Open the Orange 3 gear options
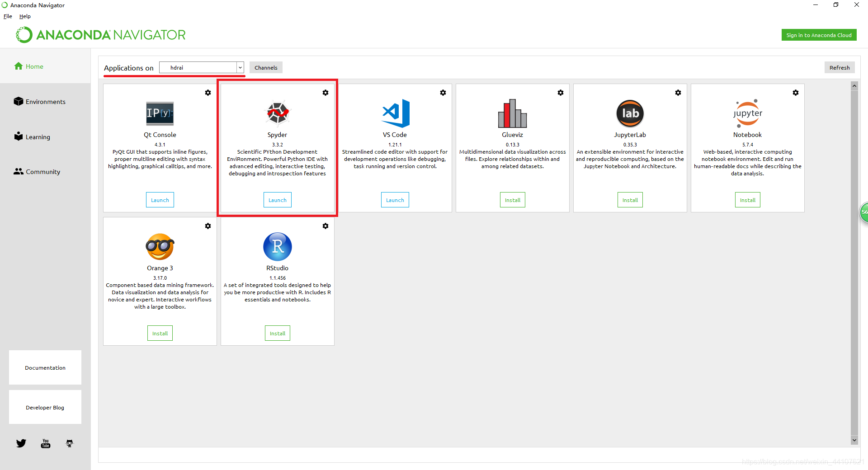 [x=208, y=226]
